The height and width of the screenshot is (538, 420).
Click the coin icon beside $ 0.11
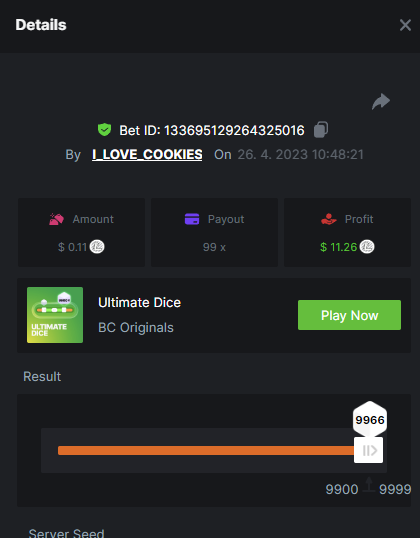click(97, 247)
